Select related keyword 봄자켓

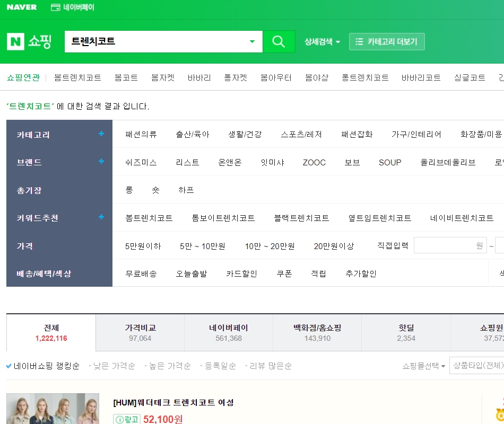pyautogui.click(x=163, y=78)
